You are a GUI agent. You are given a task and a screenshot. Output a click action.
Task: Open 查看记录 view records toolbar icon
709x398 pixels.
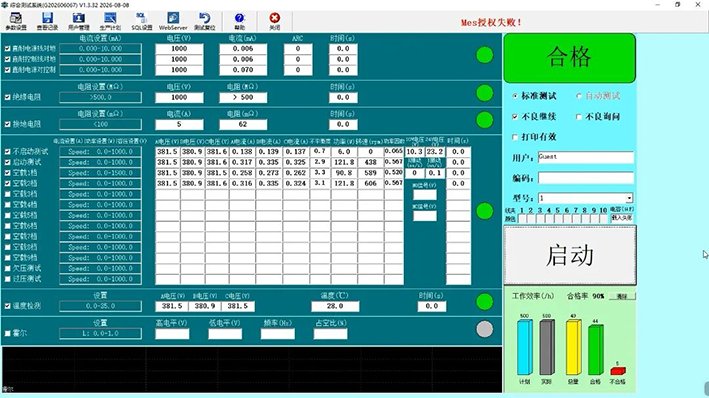click(x=47, y=21)
